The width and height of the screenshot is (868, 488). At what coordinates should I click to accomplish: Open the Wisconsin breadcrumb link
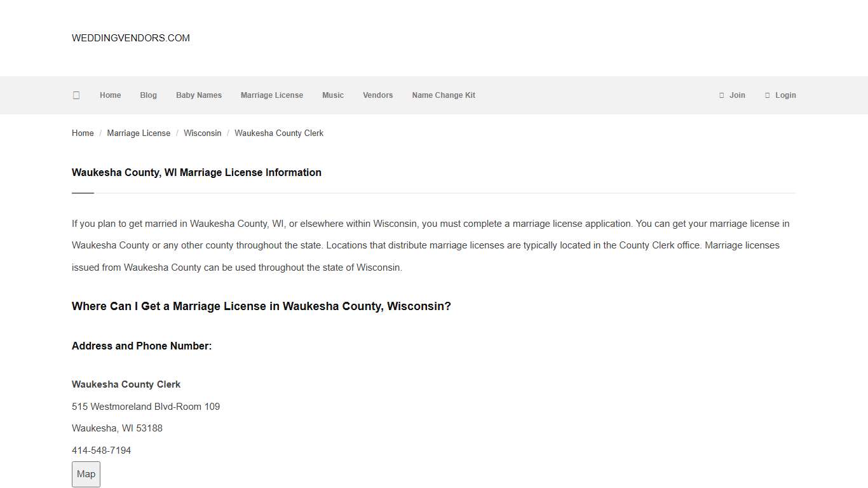(x=202, y=133)
